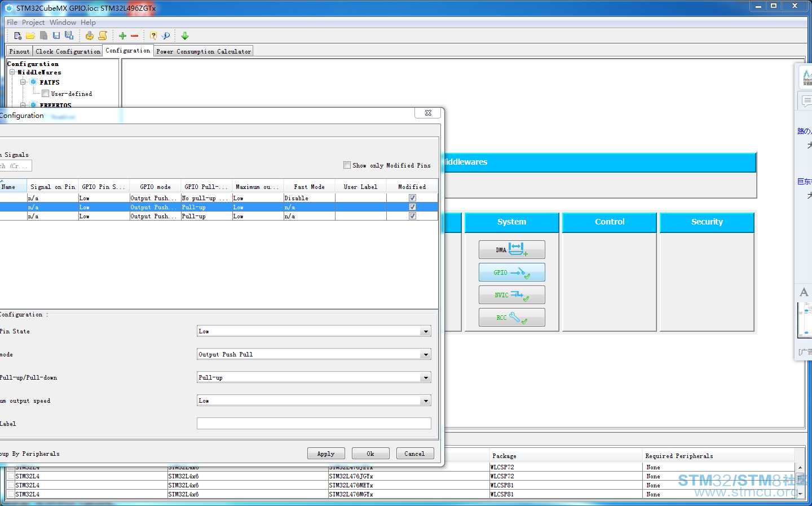
Task: Click the MCU list scrollbar down arrow
Action: click(x=800, y=494)
